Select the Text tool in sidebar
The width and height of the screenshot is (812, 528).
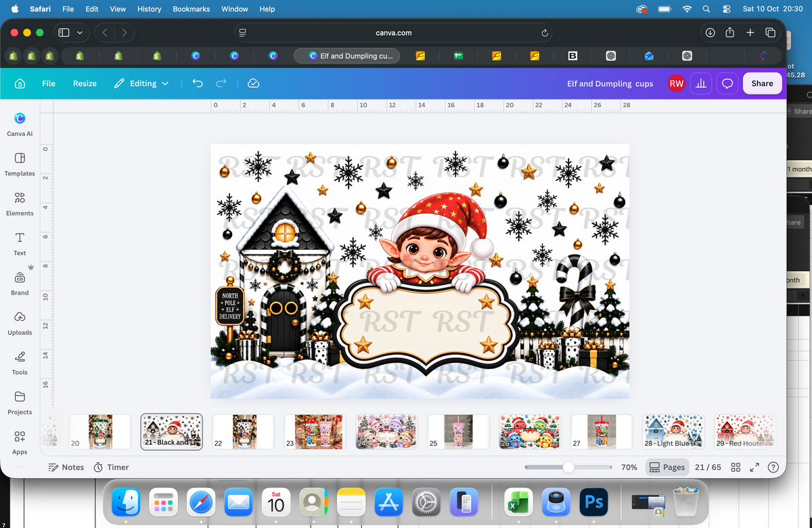click(20, 244)
